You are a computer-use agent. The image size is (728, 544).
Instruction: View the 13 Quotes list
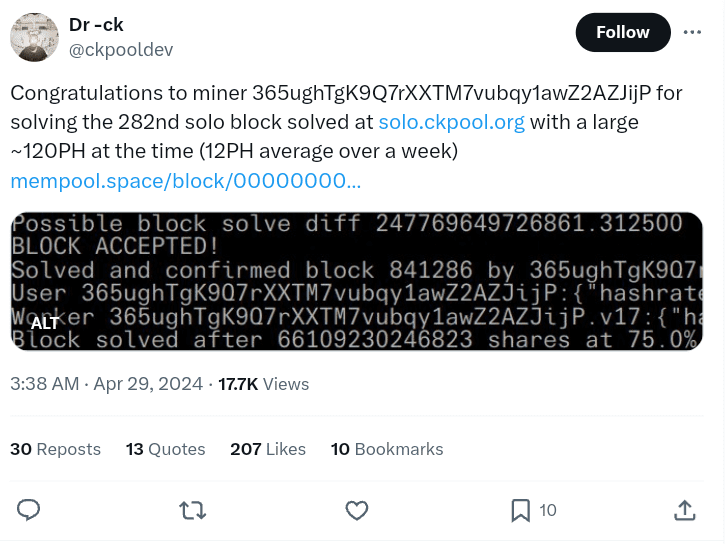tap(165, 449)
